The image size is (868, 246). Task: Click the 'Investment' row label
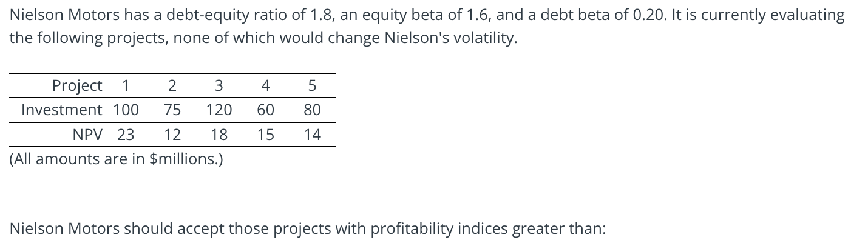coord(61,110)
